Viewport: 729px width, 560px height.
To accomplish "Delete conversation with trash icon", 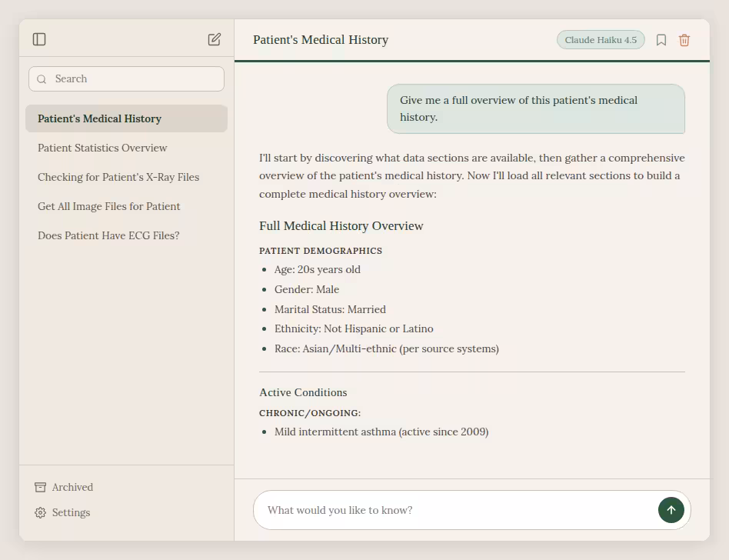I will [684, 40].
